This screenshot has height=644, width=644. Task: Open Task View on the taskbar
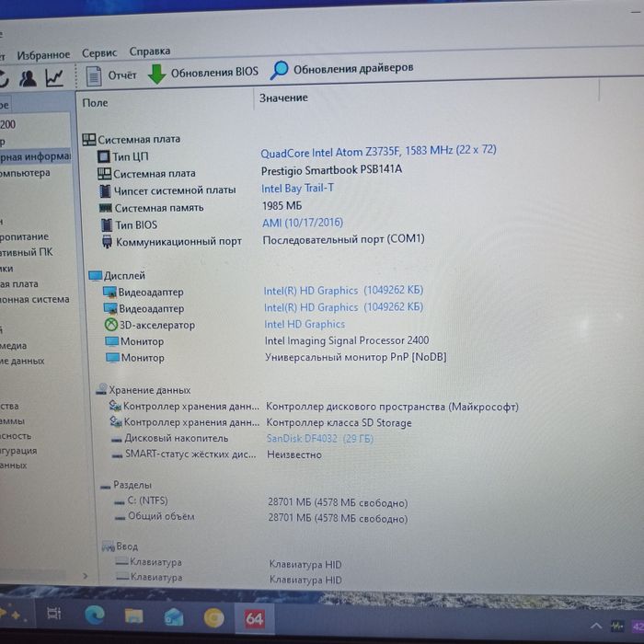[53, 614]
